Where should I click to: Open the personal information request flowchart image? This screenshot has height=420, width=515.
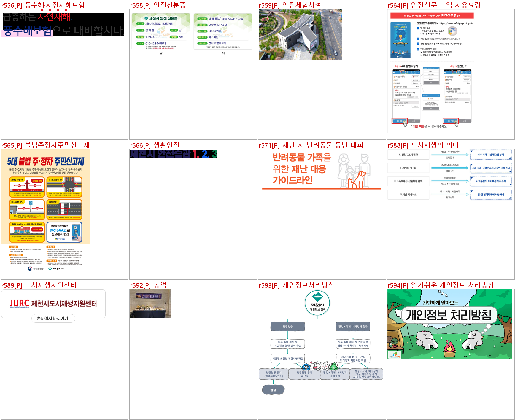(x=321, y=343)
